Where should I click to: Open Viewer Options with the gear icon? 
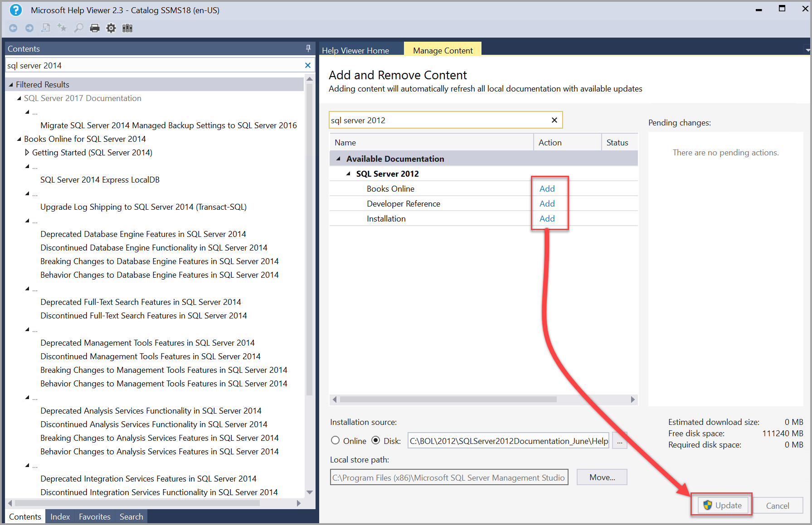[111, 28]
